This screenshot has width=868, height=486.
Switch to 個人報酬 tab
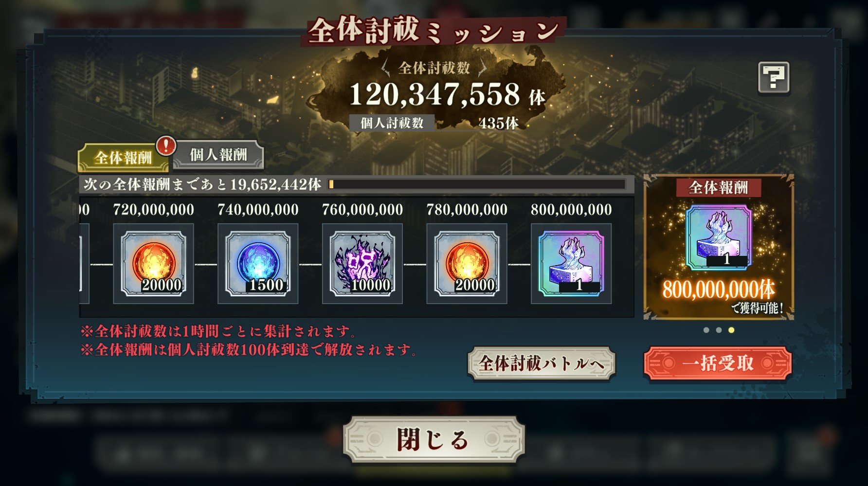(x=218, y=155)
